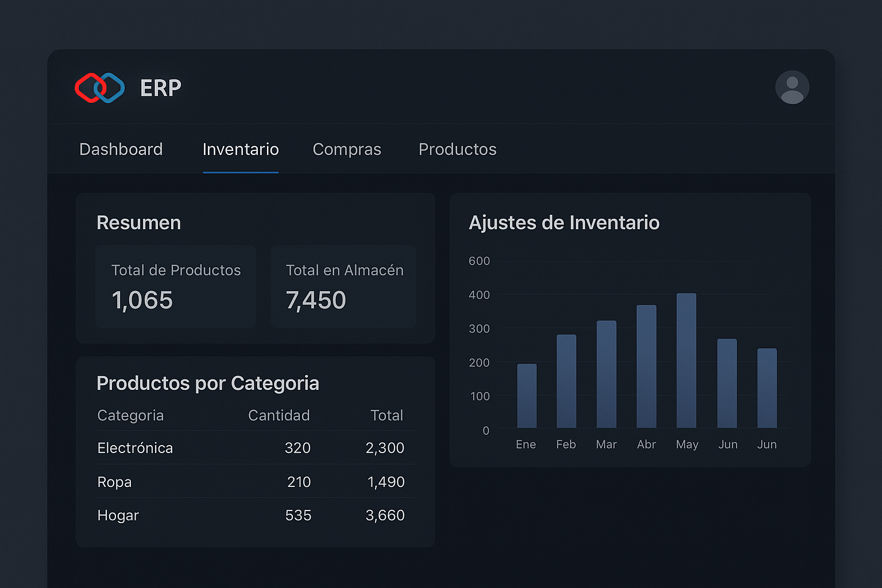Viewport: 882px width, 588px height.
Task: Navigate to the Productos tab
Action: [x=457, y=149]
